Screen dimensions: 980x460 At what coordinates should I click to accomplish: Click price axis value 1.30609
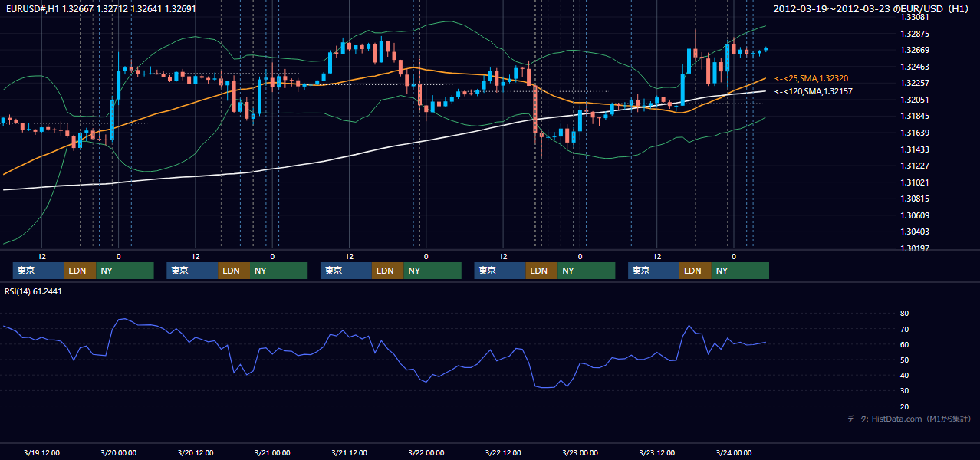pos(914,216)
